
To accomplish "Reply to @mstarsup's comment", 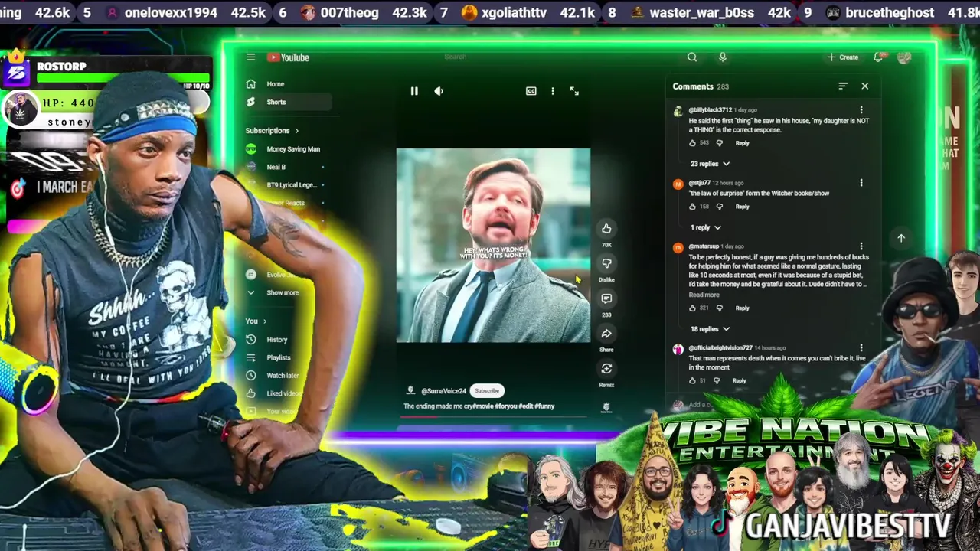I will pos(742,308).
